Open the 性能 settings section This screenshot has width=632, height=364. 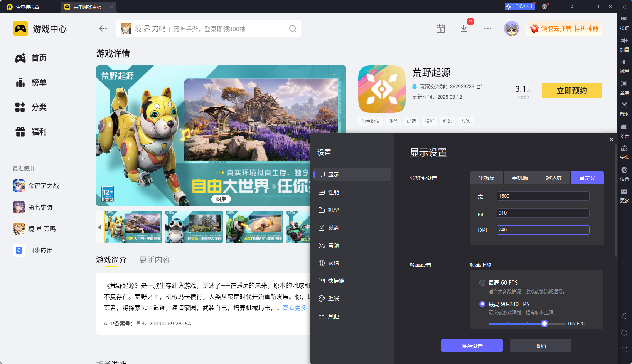pos(334,192)
